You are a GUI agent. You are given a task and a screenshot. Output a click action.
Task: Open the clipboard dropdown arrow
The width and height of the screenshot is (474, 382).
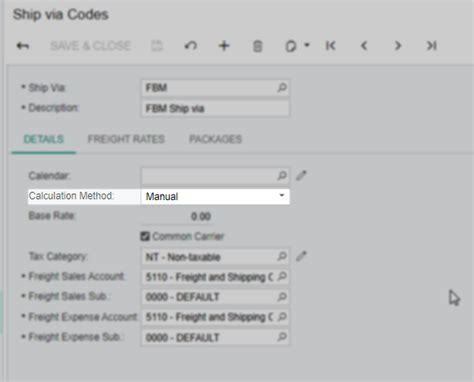tap(307, 45)
